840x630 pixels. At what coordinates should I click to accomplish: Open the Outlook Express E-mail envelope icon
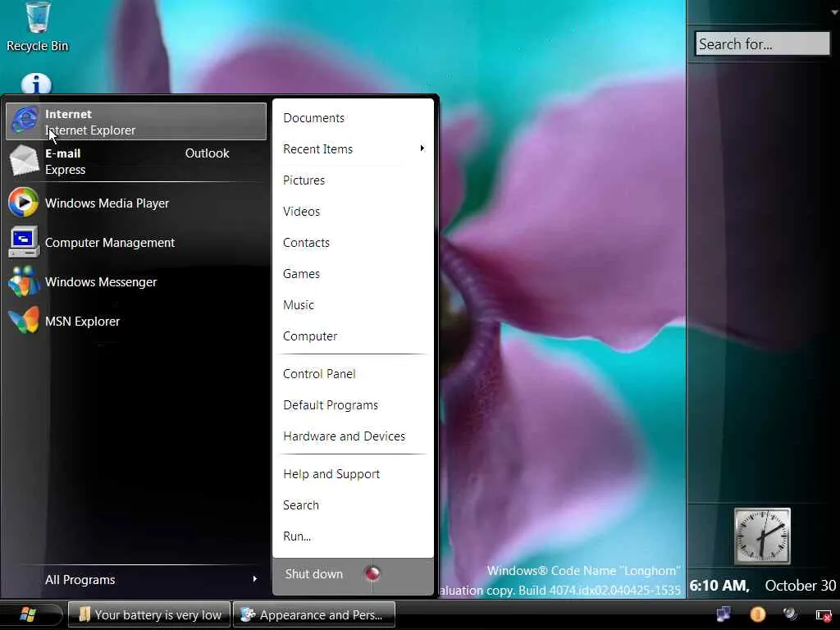(x=24, y=161)
